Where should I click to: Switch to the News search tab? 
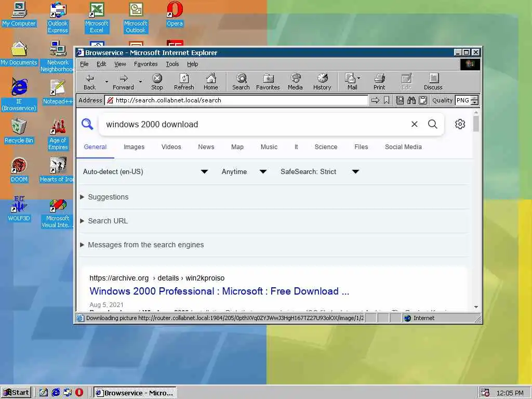(206, 147)
